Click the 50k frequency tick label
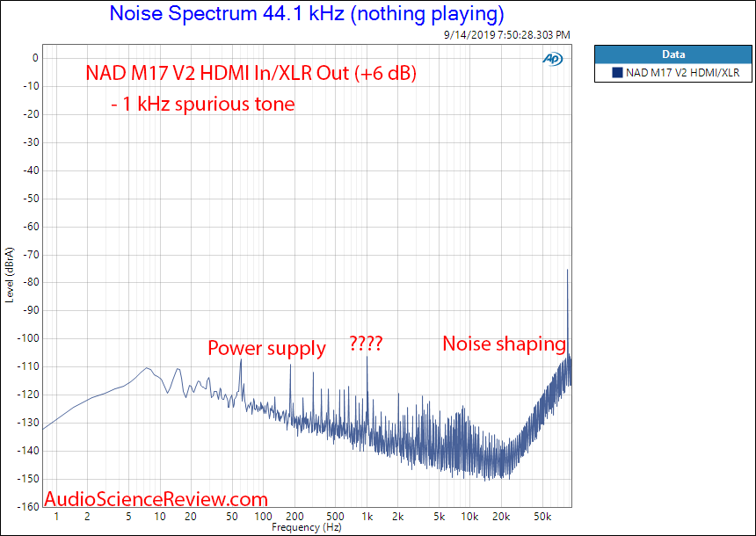Viewport: 756px width, 536px height. 542,517
